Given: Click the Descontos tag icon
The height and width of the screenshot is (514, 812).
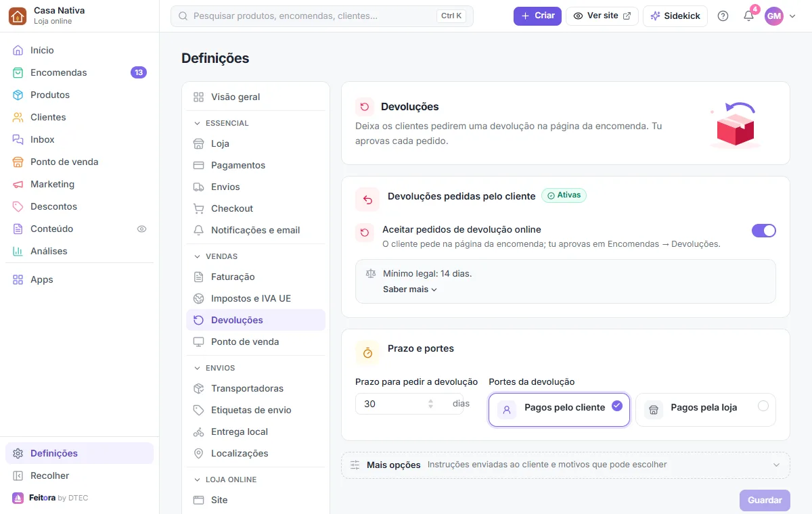Looking at the screenshot, I should pos(18,206).
